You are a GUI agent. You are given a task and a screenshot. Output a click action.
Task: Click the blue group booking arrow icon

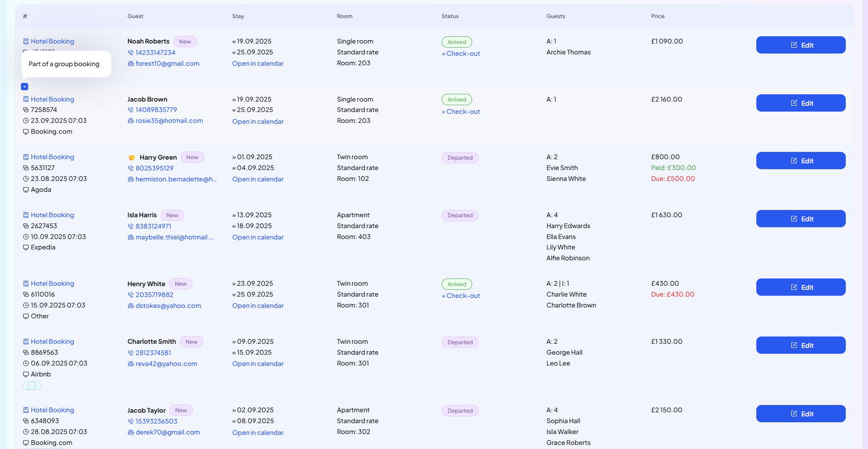(25, 87)
